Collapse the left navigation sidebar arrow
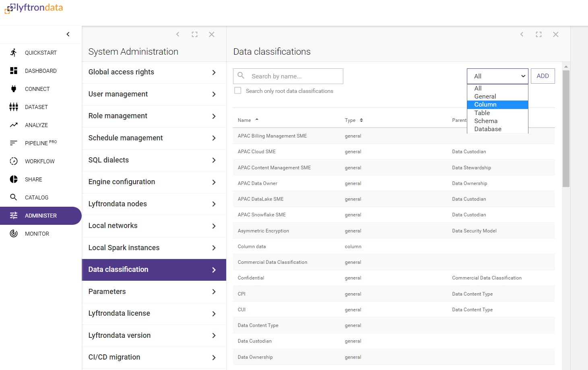This screenshot has width=588, height=370. click(68, 34)
